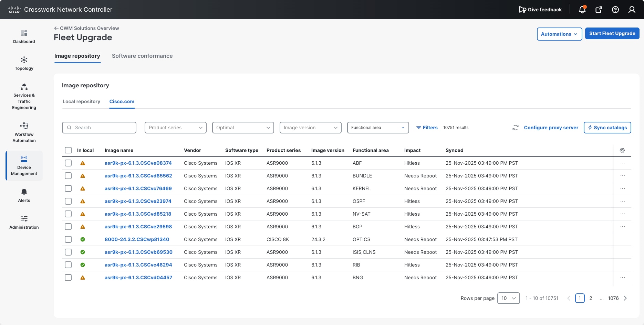Select the Topology sidebar icon
This screenshot has height=325, width=644.
24,63
